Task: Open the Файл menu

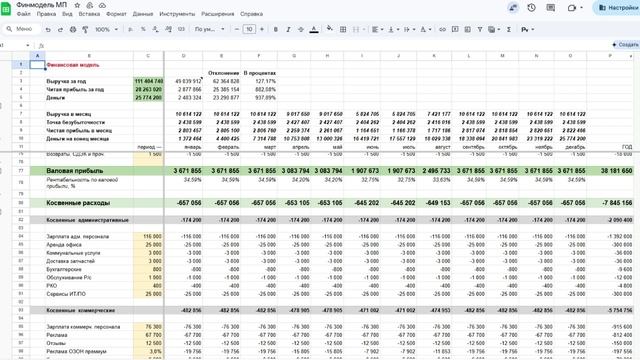Action: click(24, 14)
